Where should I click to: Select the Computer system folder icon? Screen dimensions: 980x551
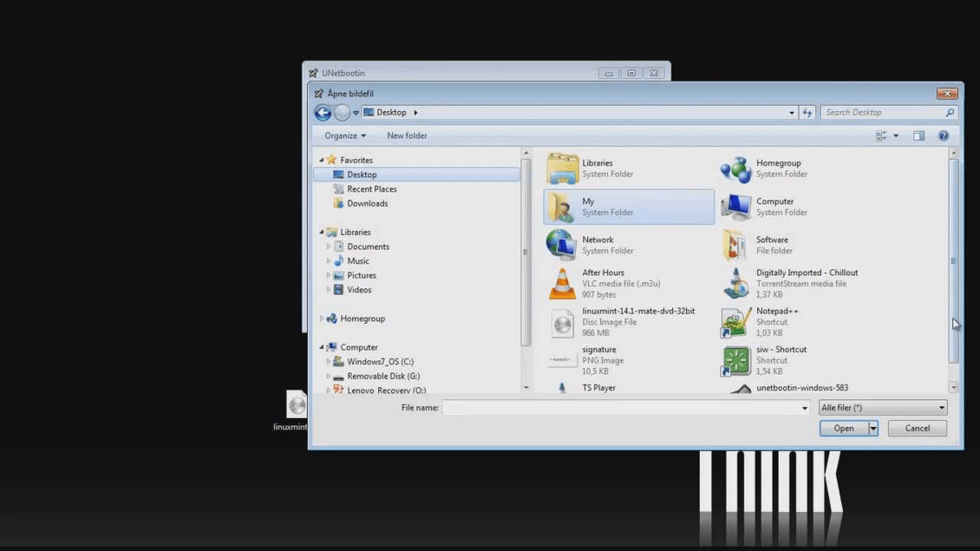(x=736, y=207)
